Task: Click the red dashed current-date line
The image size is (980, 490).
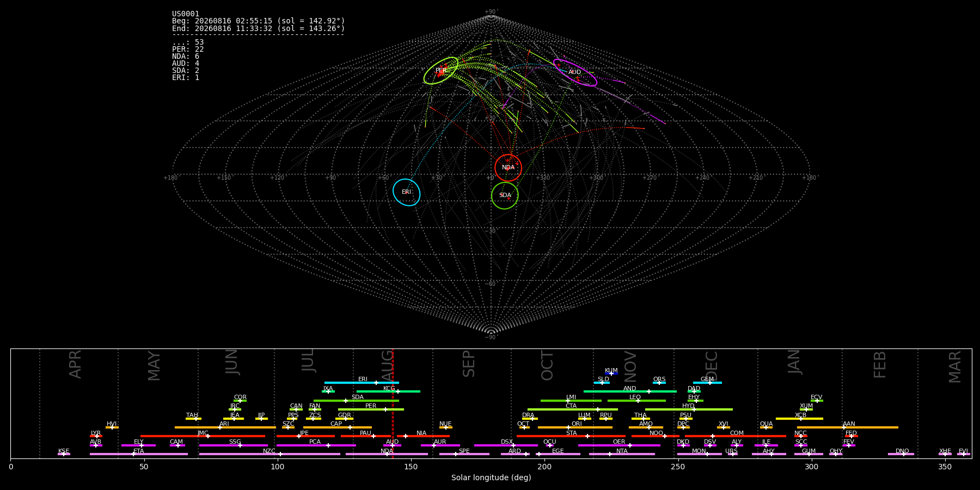Action: coord(393,403)
